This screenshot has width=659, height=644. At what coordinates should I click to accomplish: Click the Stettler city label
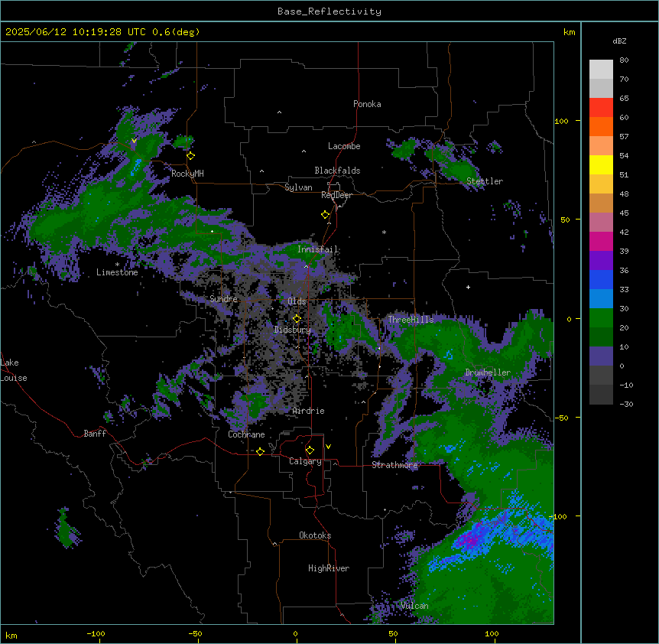click(x=485, y=181)
